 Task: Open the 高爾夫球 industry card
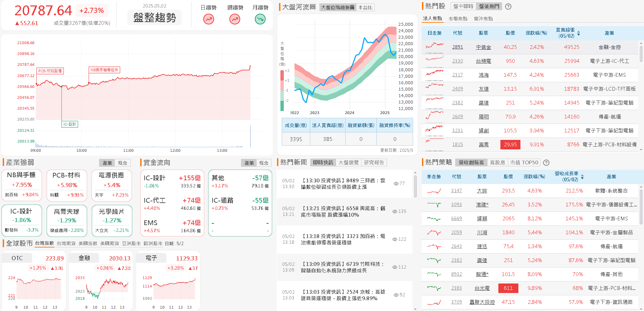pyautogui.click(x=67, y=221)
